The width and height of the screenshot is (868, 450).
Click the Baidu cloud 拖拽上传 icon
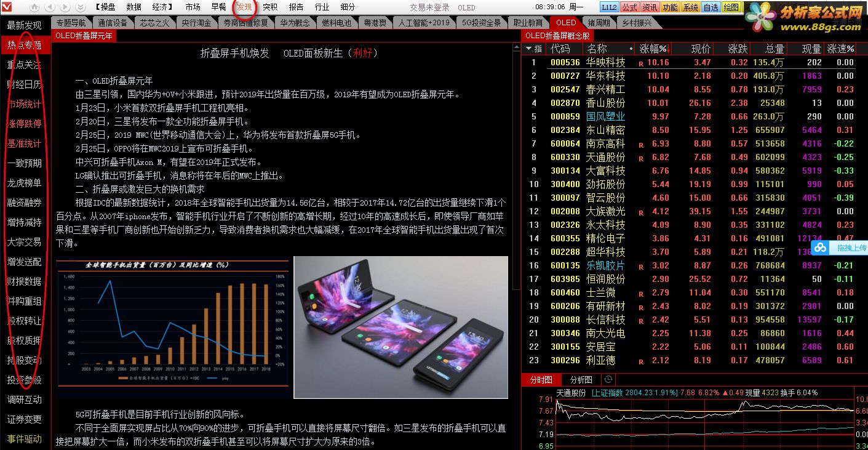point(819,248)
